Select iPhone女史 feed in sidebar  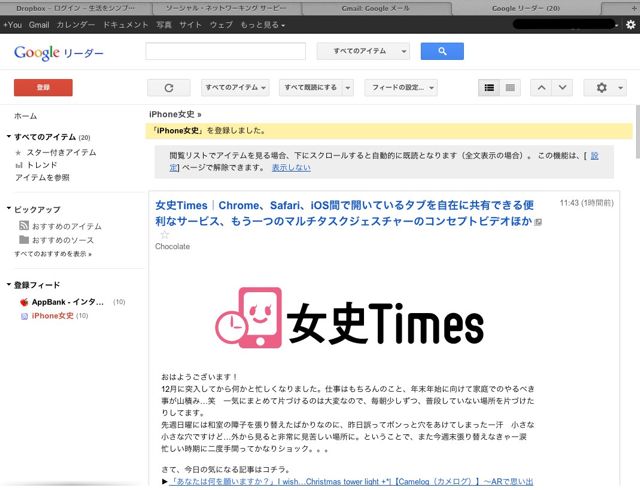[x=53, y=316]
